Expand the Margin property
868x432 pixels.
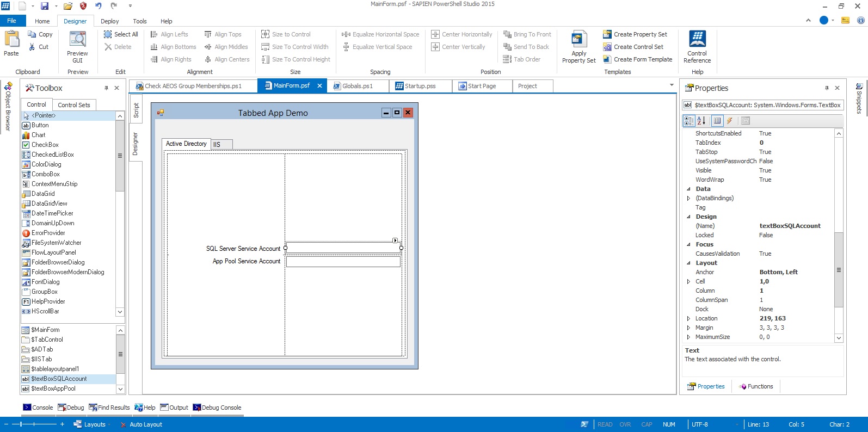click(x=688, y=328)
